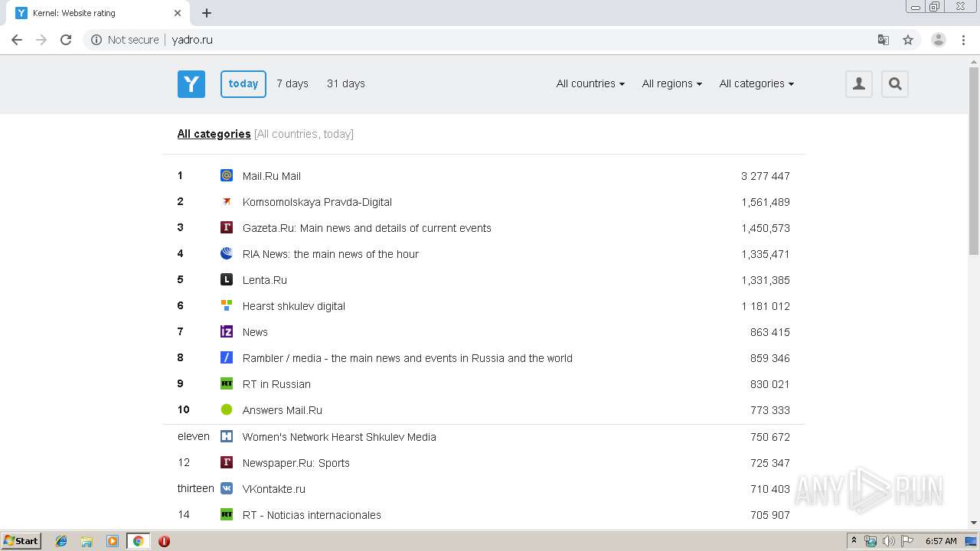Select the today period tab
Screen dimensions: 980x551
(243, 84)
